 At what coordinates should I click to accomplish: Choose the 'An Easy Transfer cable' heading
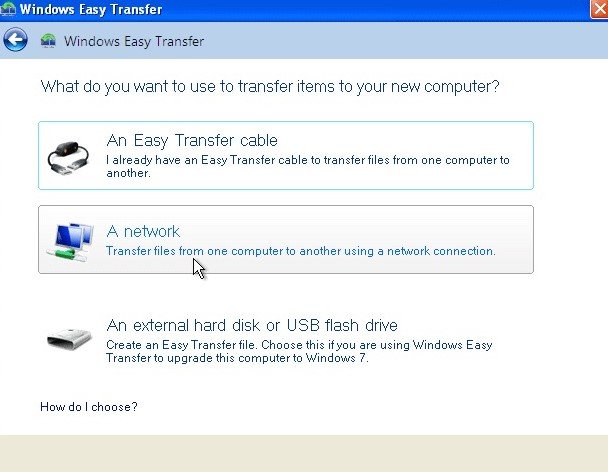(x=192, y=140)
